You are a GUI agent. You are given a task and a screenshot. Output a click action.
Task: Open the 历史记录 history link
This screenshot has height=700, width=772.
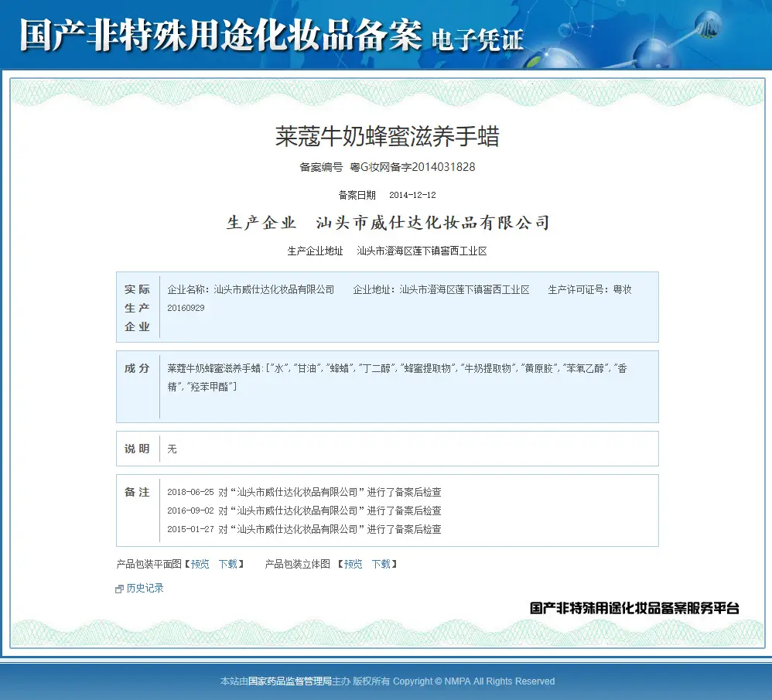coord(145,588)
